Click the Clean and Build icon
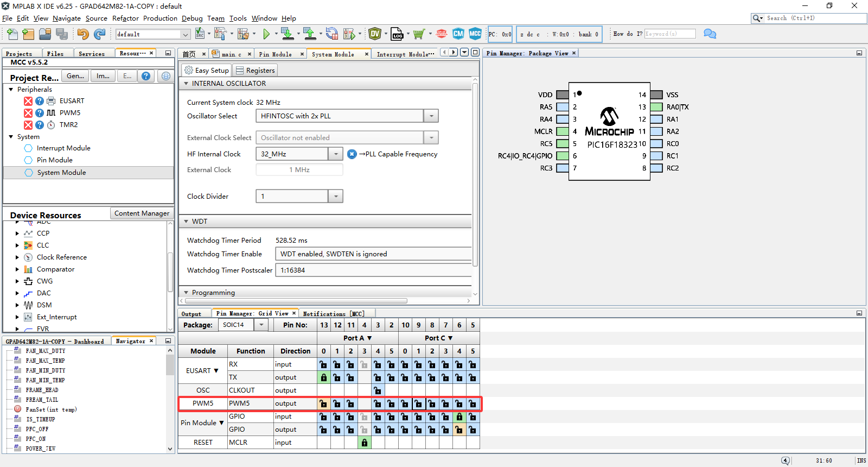Screen dimensions: 868x467 pos(242,34)
